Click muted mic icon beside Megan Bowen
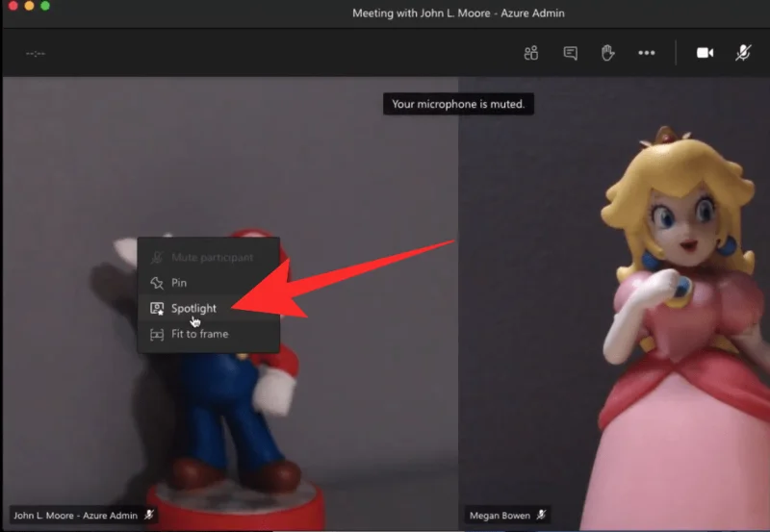The height and width of the screenshot is (532, 770). point(541,515)
